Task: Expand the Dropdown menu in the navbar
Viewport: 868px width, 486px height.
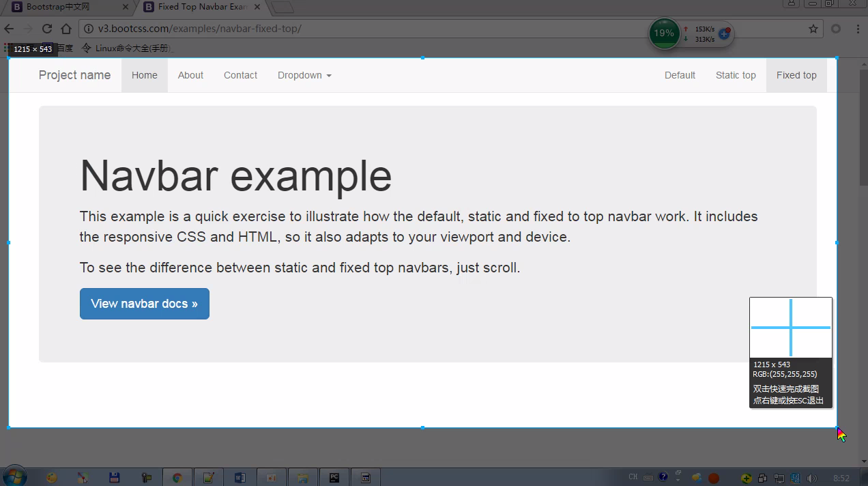Action: pyautogui.click(x=304, y=75)
